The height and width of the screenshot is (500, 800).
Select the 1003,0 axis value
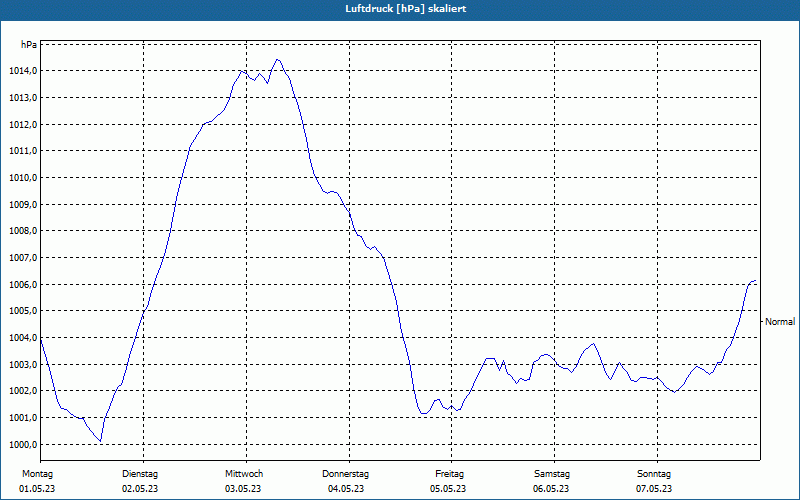(23, 365)
